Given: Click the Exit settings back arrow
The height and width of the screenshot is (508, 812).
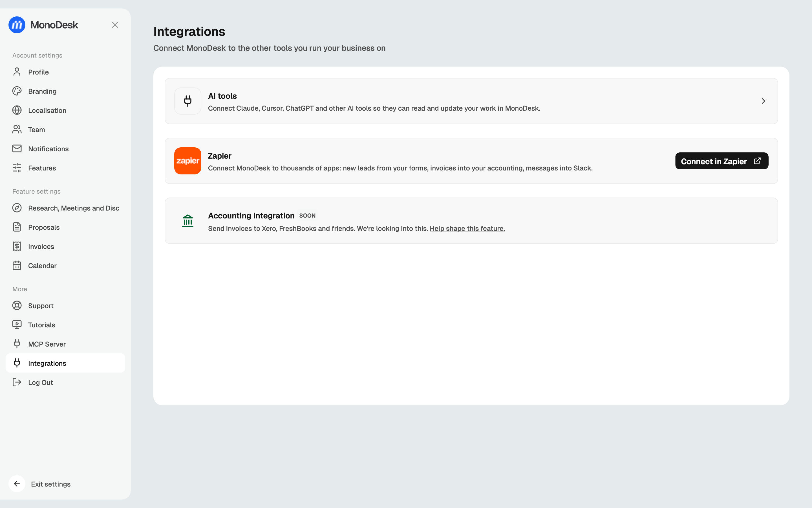Looking at the screenshot, I should [x=17, y=484].
